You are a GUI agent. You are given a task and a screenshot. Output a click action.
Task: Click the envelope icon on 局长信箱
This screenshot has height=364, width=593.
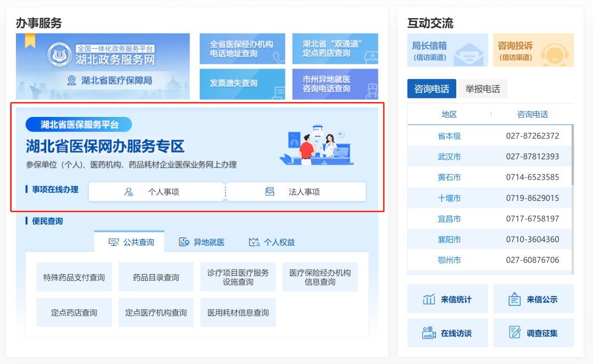click(x=468, y=55)
